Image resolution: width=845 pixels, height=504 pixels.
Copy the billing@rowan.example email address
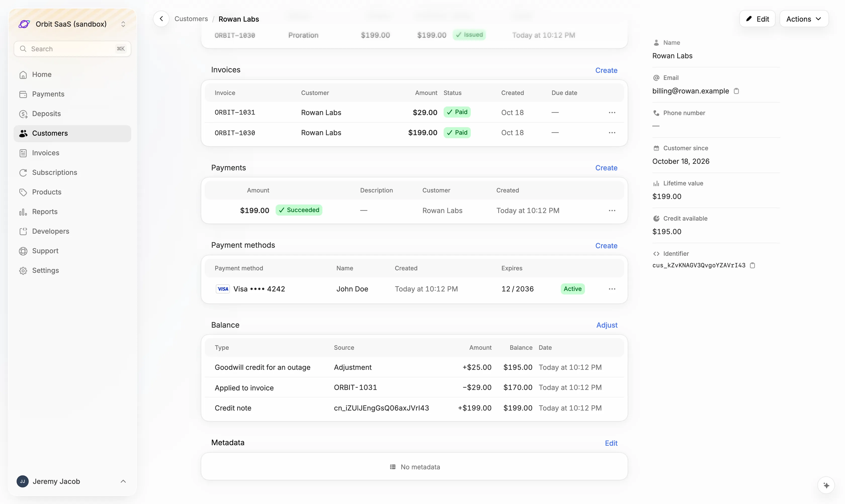click(x=736, y=91)
